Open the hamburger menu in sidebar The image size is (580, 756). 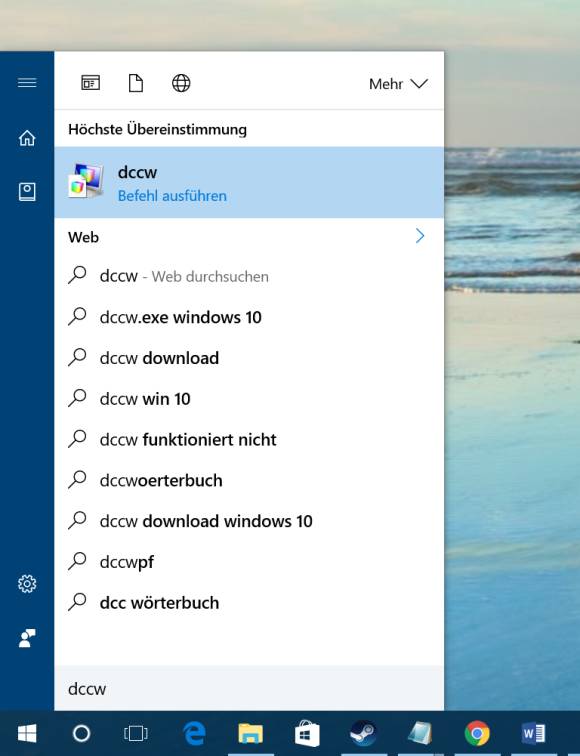[27, 83]
